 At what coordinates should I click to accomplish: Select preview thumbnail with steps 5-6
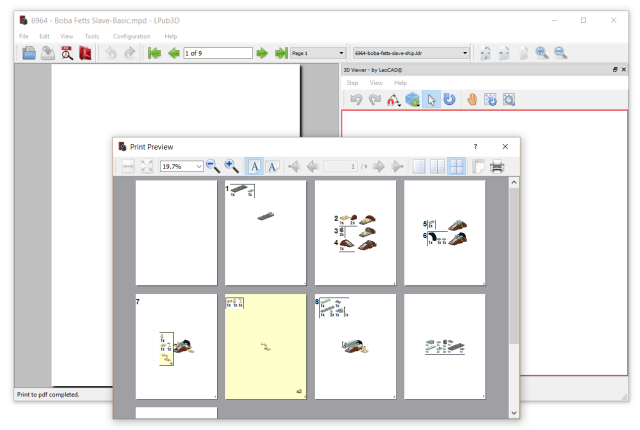[444, 233]
